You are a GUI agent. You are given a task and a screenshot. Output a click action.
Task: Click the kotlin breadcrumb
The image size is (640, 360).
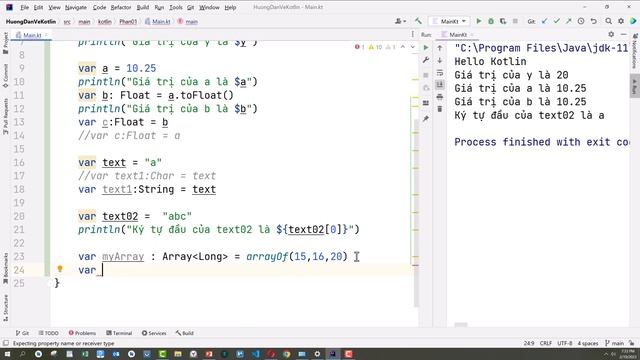104,22
